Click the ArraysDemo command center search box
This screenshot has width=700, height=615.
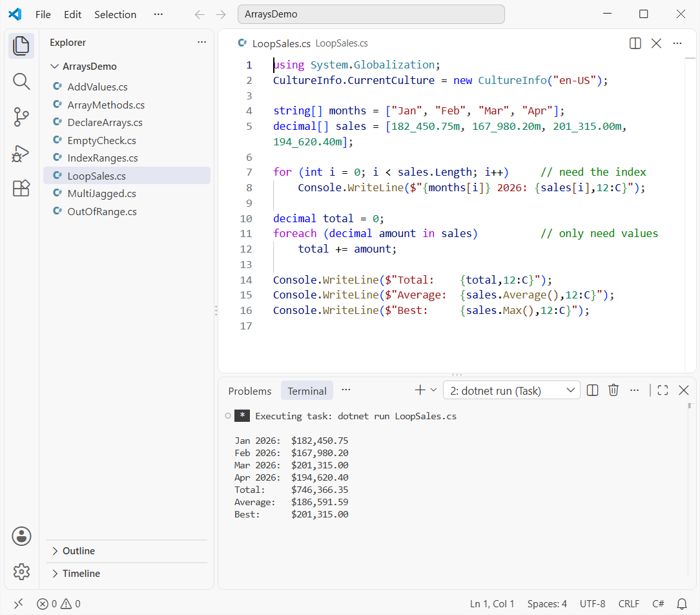(x=371, y=14)
